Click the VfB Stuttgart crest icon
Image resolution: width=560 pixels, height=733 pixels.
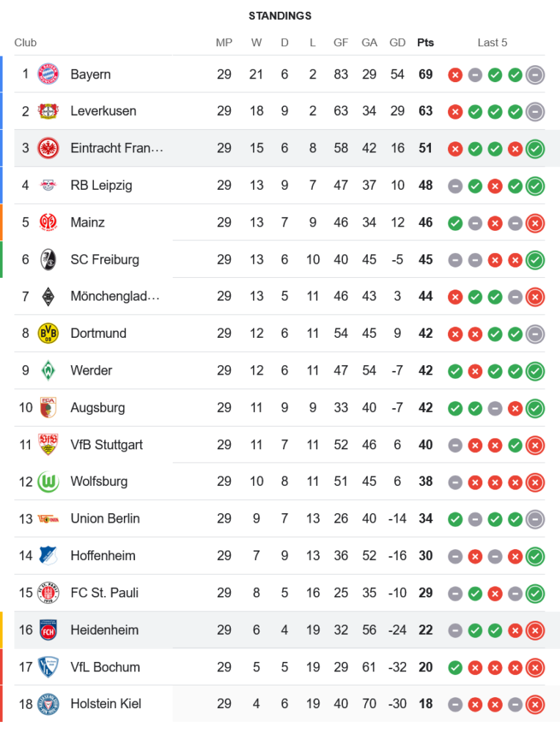[x=48, y=444]
